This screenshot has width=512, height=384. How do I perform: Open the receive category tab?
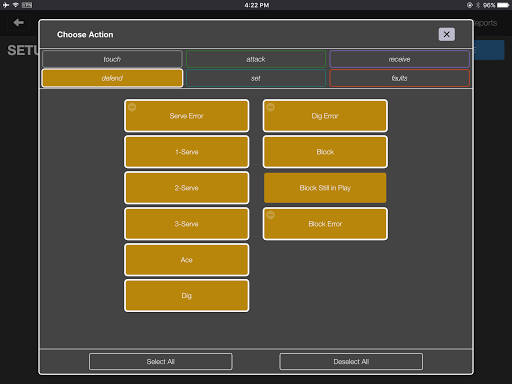pyautogui.click(x=399, y=59)
